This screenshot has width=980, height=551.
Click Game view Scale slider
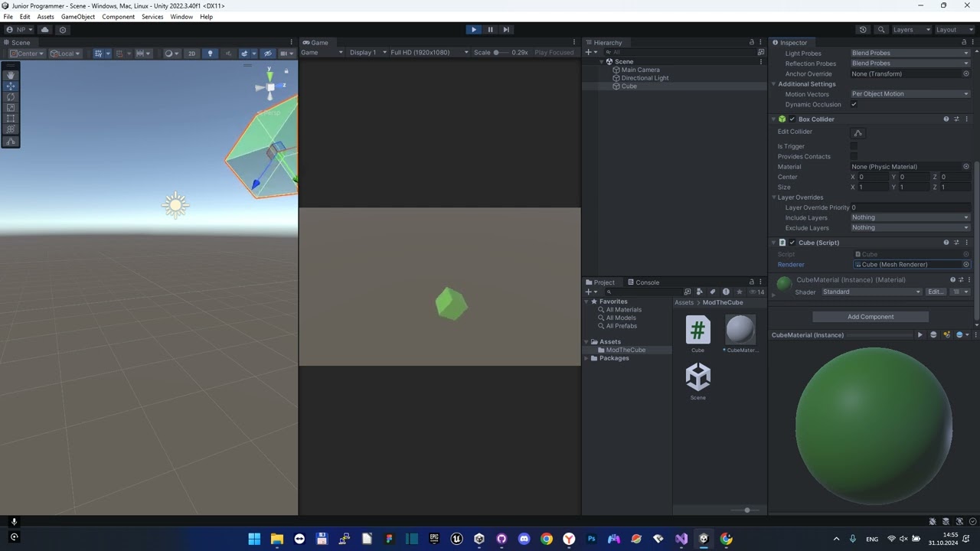click(501, 53)
